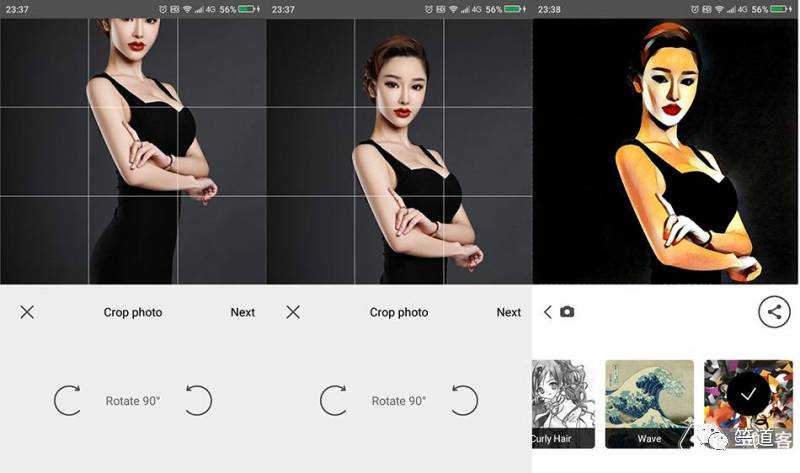Share the stylized portrait via the share icon
Viewport: 800px width, 473px height.
click(x=773, y=312)
